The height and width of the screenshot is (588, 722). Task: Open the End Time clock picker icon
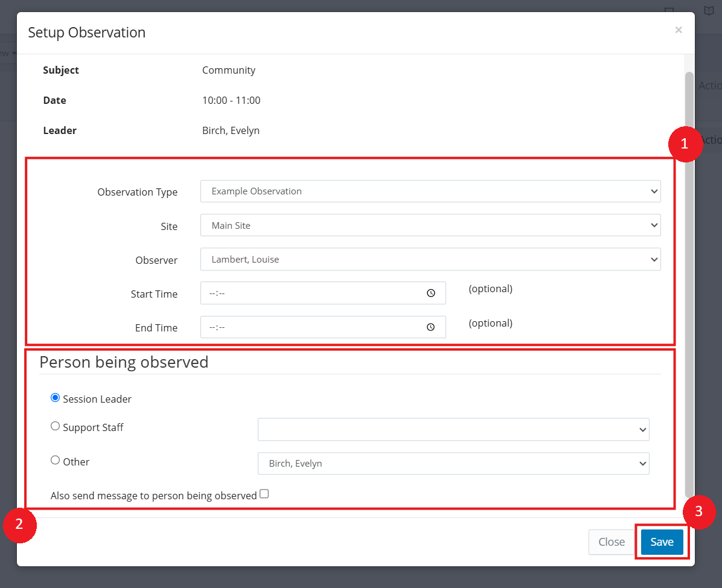point(430,327)
